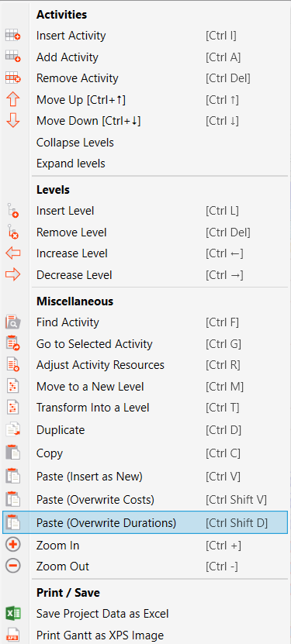Click the Decrease Level right-arrow icon

13,275
